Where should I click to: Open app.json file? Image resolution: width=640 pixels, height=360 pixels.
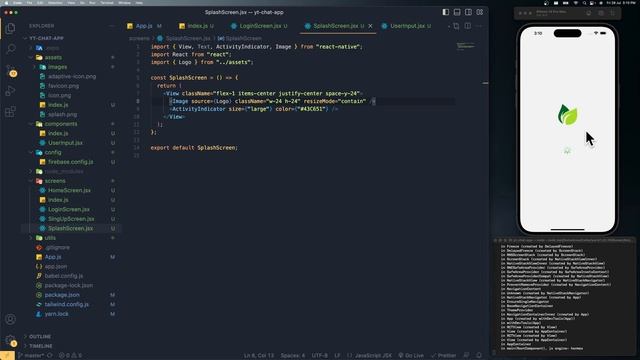pyautogui.click(x=56, y=266)
